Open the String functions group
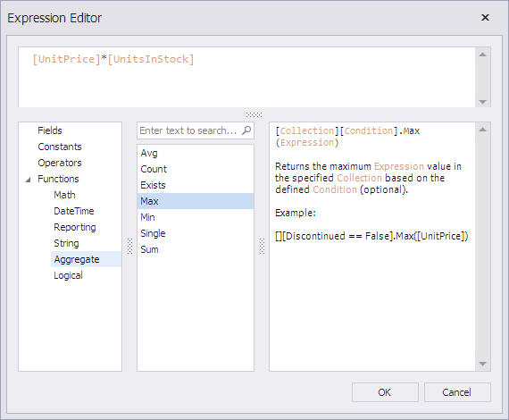Image resolution: width=509 pixels, height=420 pixels. [x=67, y=243]
